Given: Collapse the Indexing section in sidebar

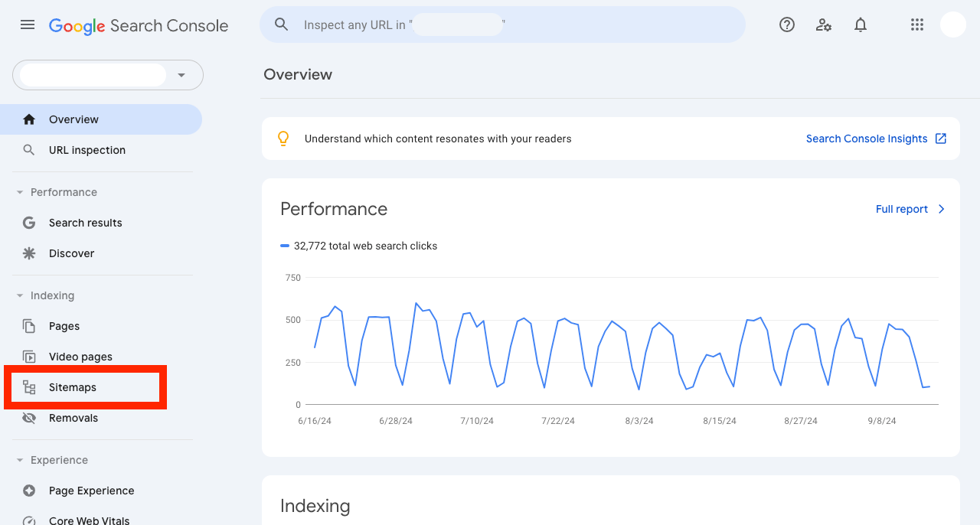Looking at the screenshot, I should 20,295.
